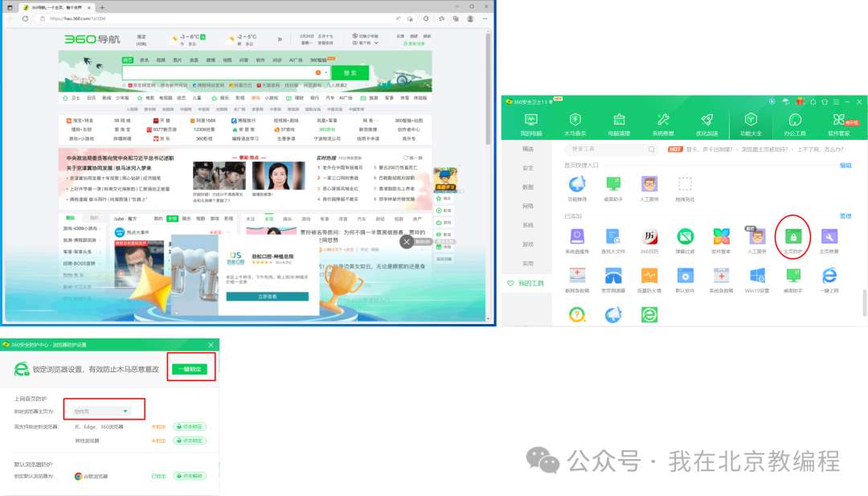Open 淘宝·特卖 site link
The height and width of the screenshot is (496, 868).
[x=80, y=120]
